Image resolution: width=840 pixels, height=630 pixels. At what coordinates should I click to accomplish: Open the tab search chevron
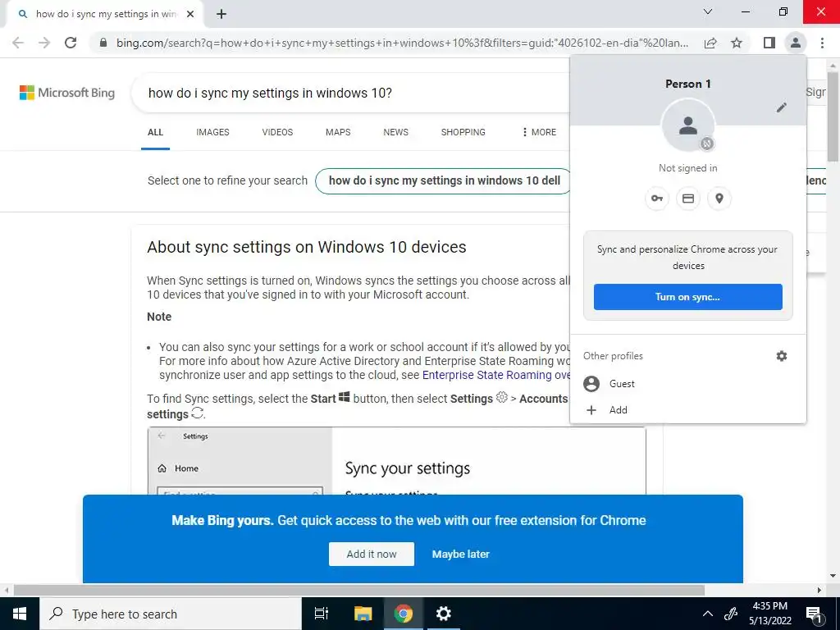click(708, 11)
